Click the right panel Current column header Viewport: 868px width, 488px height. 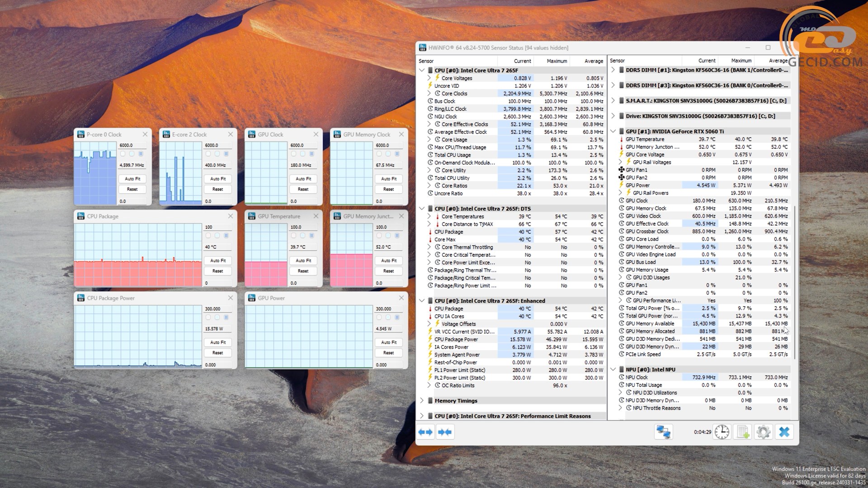pyautogui.click(x=700, y=61)
